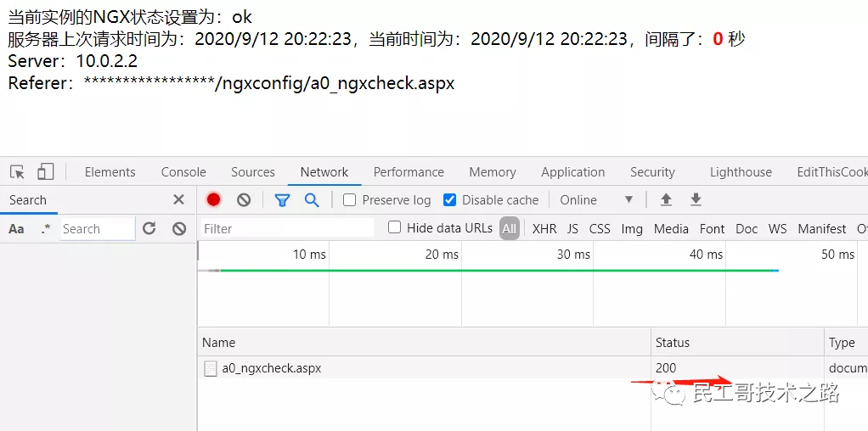
Task: Select the a0_ngxcheck.aspx request row
Action: coord(533,368)
